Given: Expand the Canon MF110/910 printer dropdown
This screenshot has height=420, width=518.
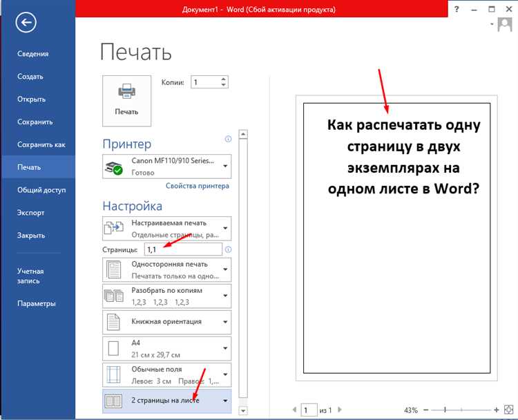Looking at the screenshot, I should (x=225, y=166).
